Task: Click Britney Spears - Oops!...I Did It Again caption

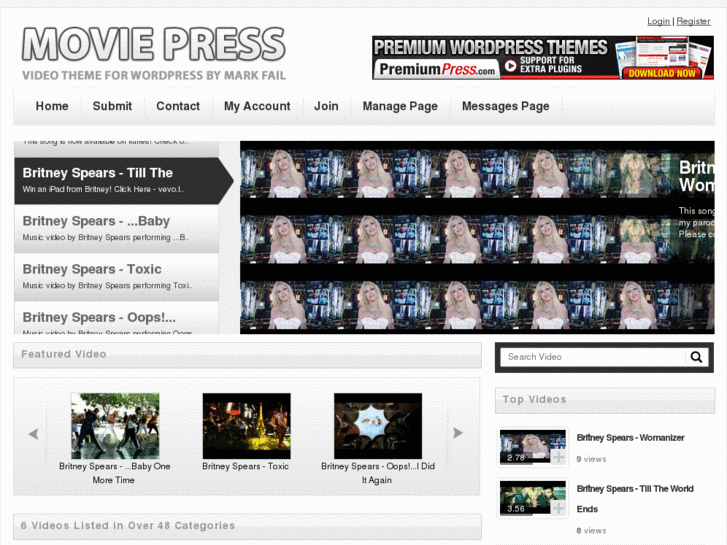Action: [378, 473]
